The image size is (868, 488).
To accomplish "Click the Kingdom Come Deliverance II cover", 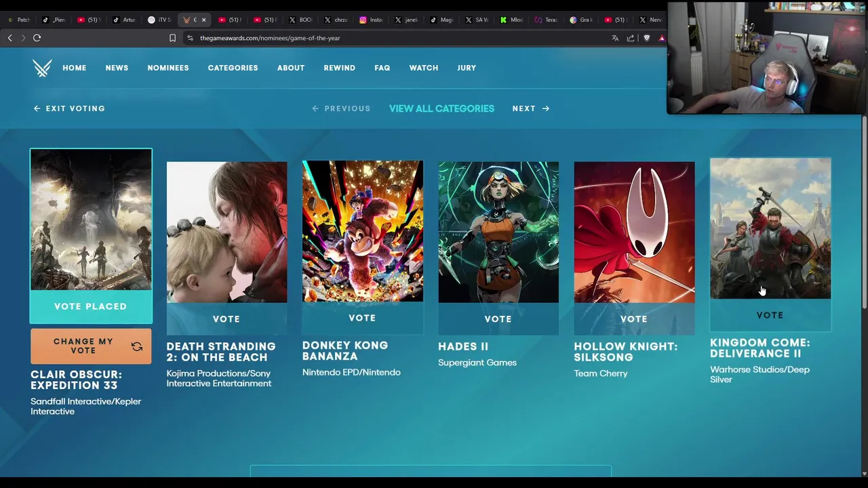I will pos(770,228).
